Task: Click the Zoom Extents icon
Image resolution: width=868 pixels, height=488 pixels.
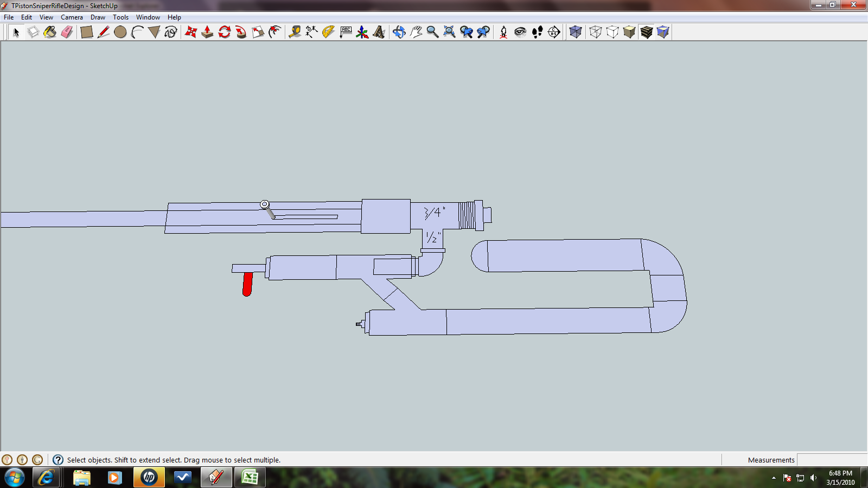Action: tap(449, 32)
